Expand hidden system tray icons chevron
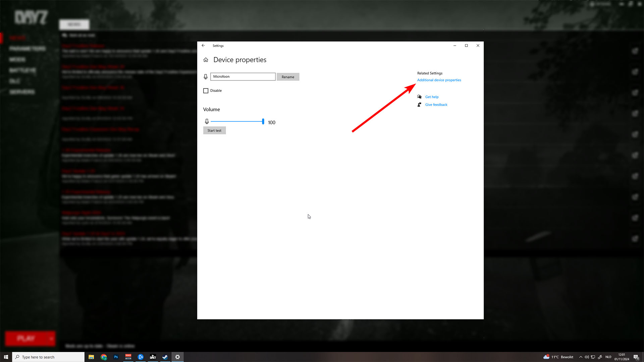 581,357
